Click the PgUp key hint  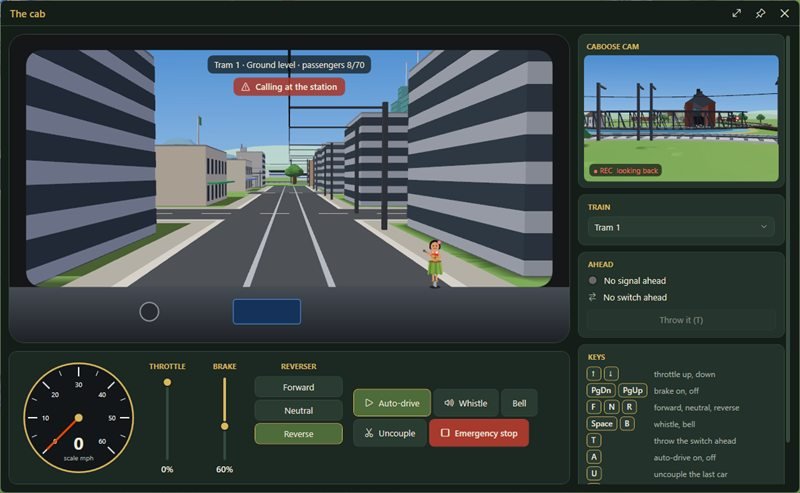tap(633, 390)
